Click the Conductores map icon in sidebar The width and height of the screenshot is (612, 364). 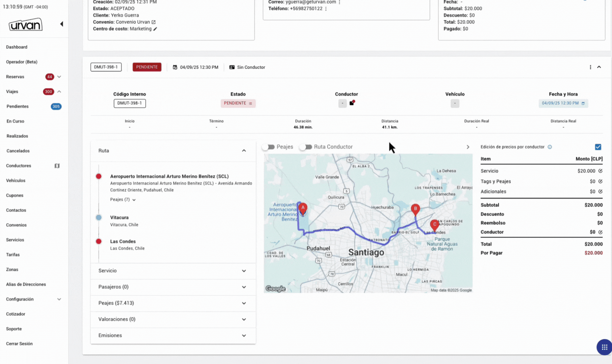(x=57, y=166)
